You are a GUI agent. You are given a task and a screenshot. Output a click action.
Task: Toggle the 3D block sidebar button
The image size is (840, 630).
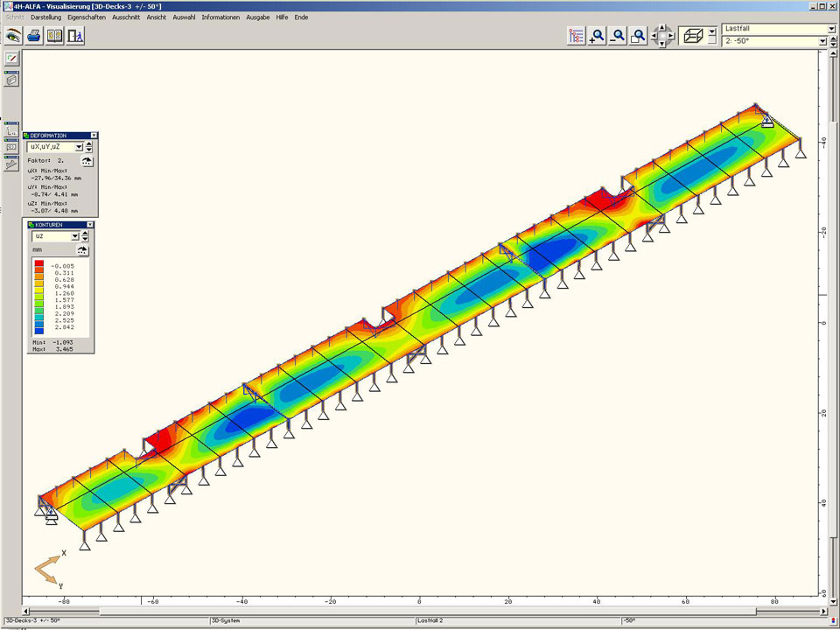11,80
